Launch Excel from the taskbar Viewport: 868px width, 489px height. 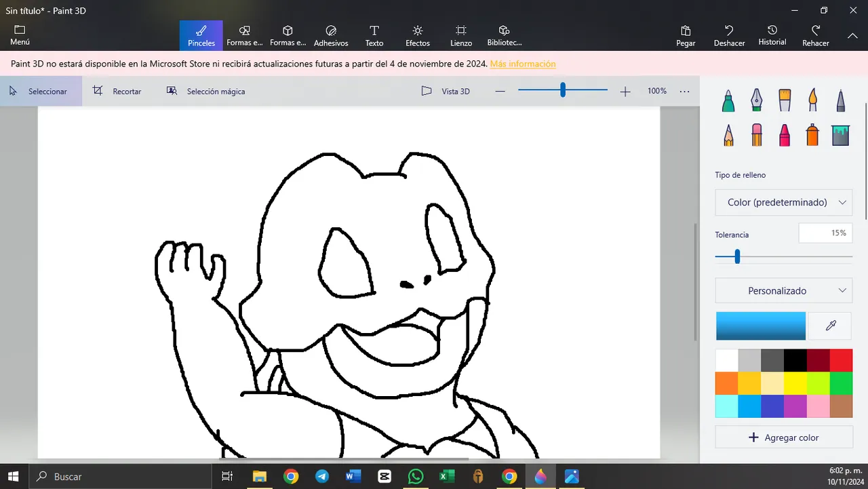(447, 476)
